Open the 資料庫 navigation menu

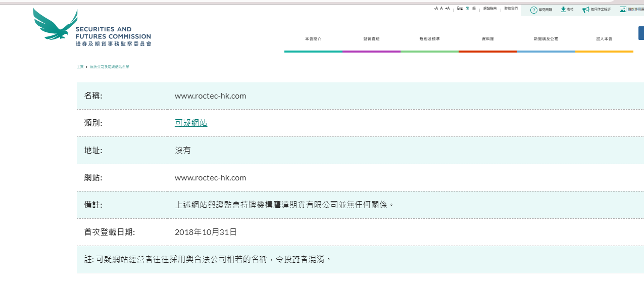click(487, 39)
